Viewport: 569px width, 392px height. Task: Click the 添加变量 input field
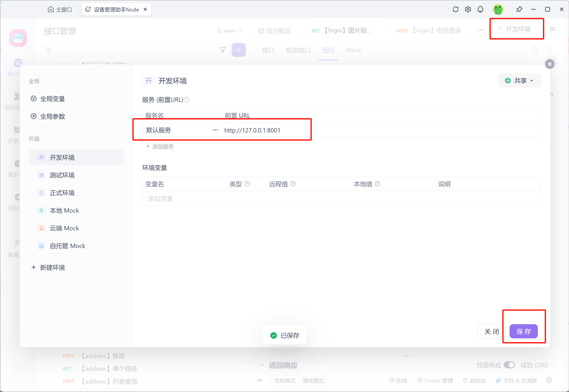(160, 199)
